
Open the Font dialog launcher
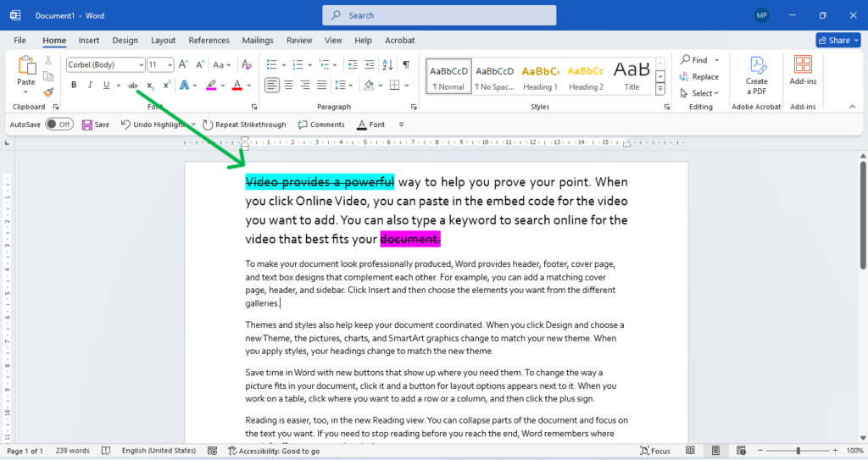pyautogui.click(x=254, y=107)
